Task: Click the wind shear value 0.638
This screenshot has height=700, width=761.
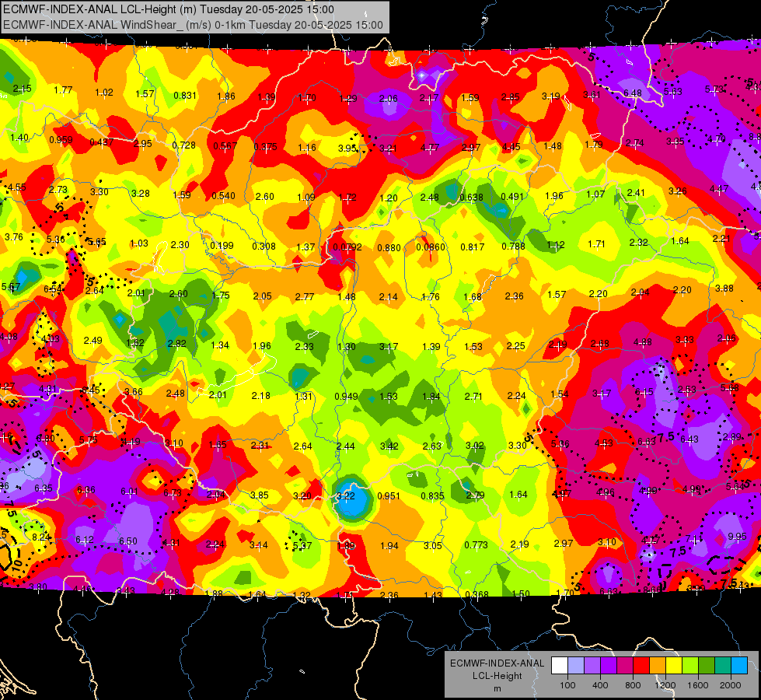Action: coord(471,198)
